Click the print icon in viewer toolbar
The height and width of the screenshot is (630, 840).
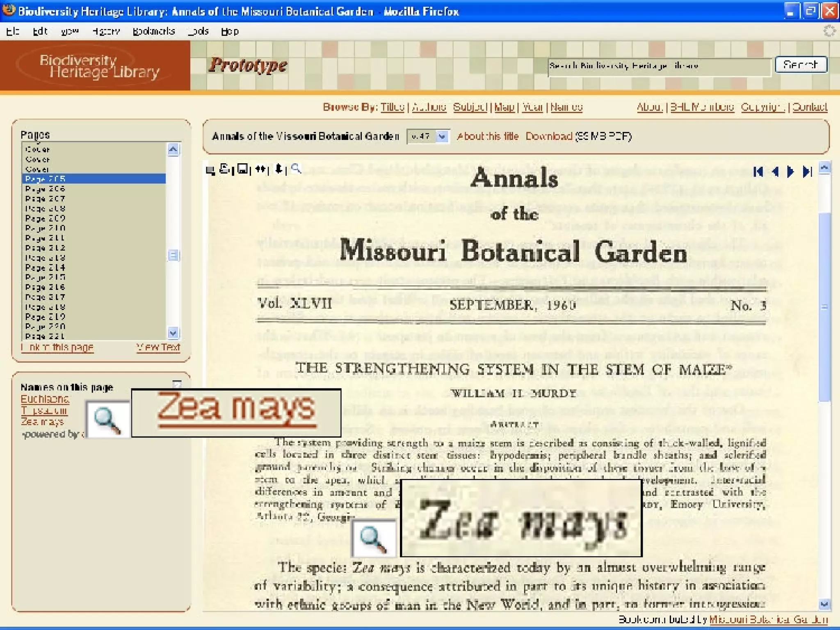coord(224,169)
